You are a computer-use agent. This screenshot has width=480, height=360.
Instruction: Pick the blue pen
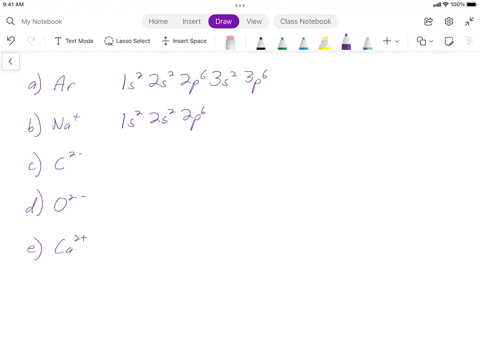(x=304, y=43)
